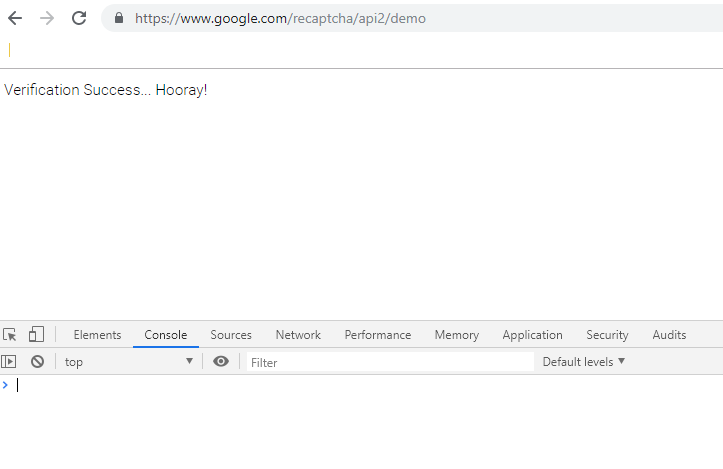Switch to the Elements tab

pyautogui.click(x=97, y=335)
